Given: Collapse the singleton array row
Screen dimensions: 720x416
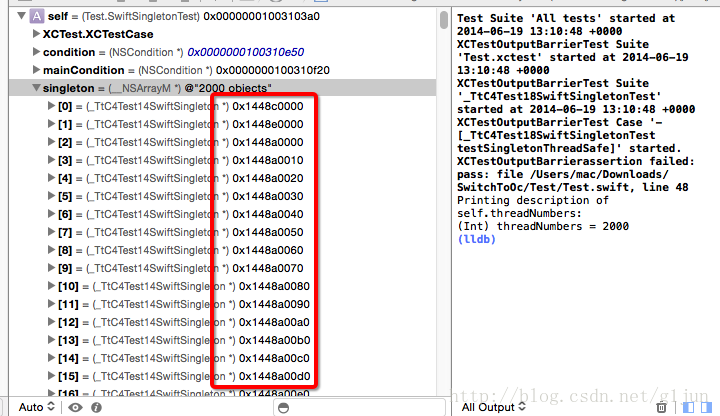Looking at the screenshot, I should [36, 88].
